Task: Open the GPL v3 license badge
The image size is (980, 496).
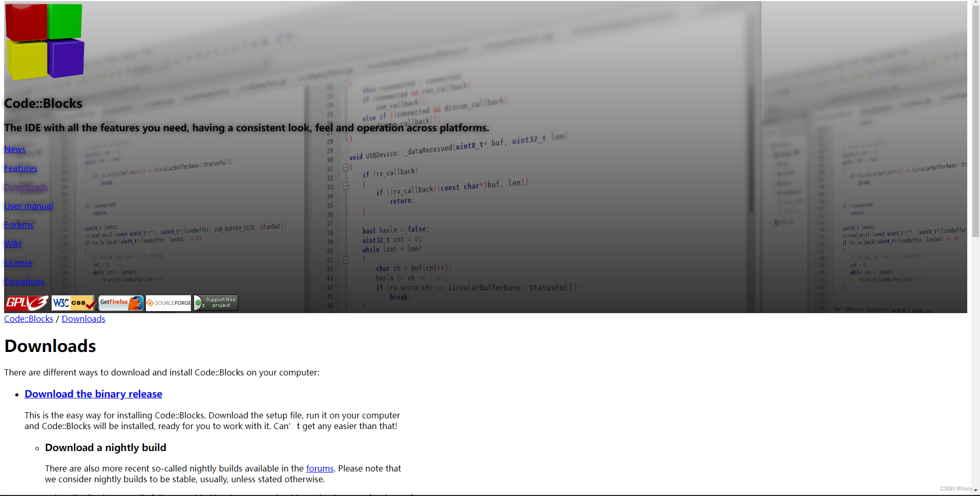Action: pos(27,303)
